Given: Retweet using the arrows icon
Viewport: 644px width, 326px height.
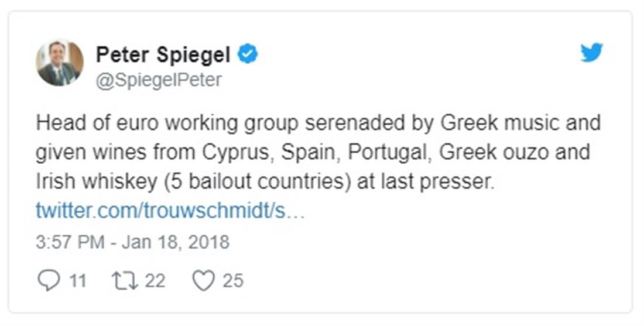Looking at the screenshot, I should (x=124, y=281).
